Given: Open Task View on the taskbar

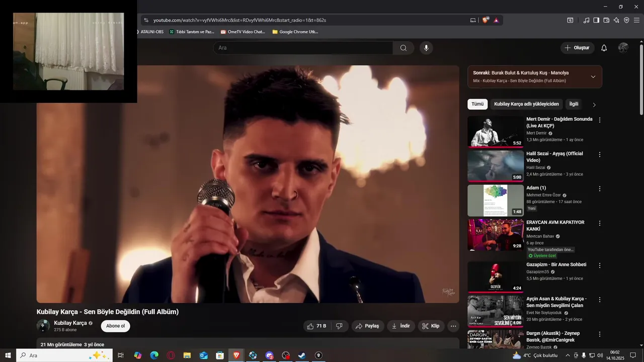Looking at the screenshot, I should click(x=121, y=355).
